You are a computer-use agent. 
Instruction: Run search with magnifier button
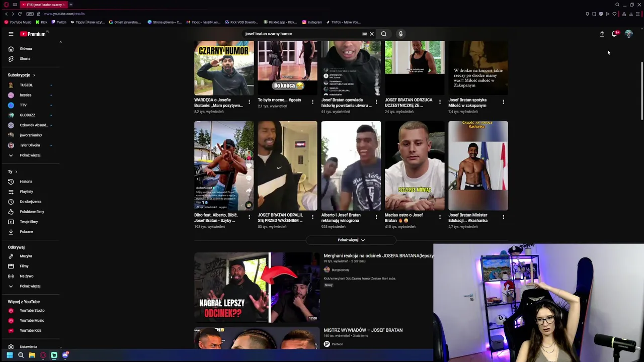(384, 34)
